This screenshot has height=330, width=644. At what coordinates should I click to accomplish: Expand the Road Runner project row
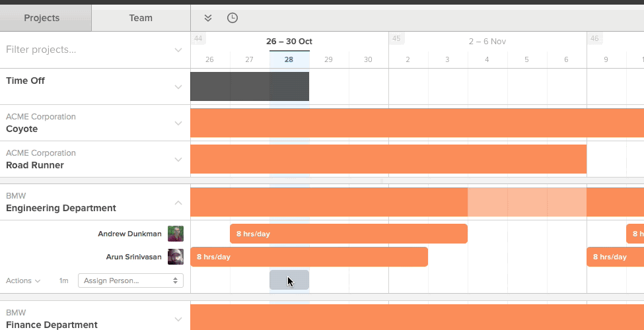[178, 159]
